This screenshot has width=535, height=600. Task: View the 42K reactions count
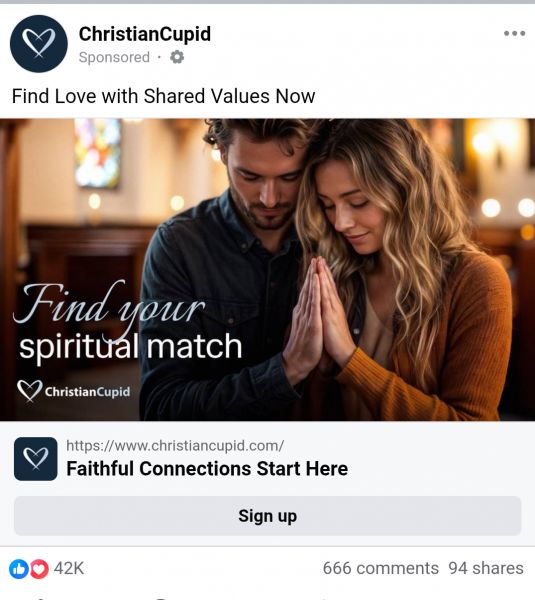69,568
